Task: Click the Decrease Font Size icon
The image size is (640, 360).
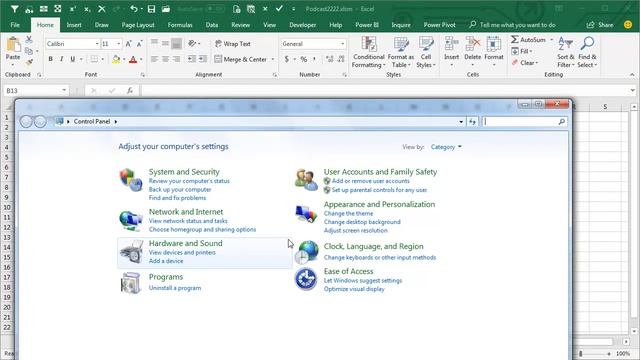Action: [x=140, y=44]
